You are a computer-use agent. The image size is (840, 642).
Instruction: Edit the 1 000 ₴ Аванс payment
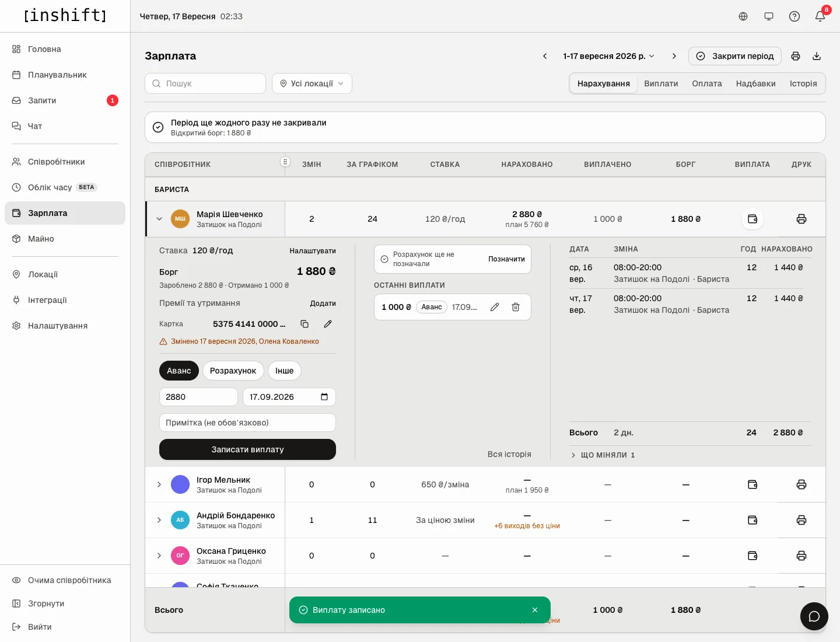495,307
